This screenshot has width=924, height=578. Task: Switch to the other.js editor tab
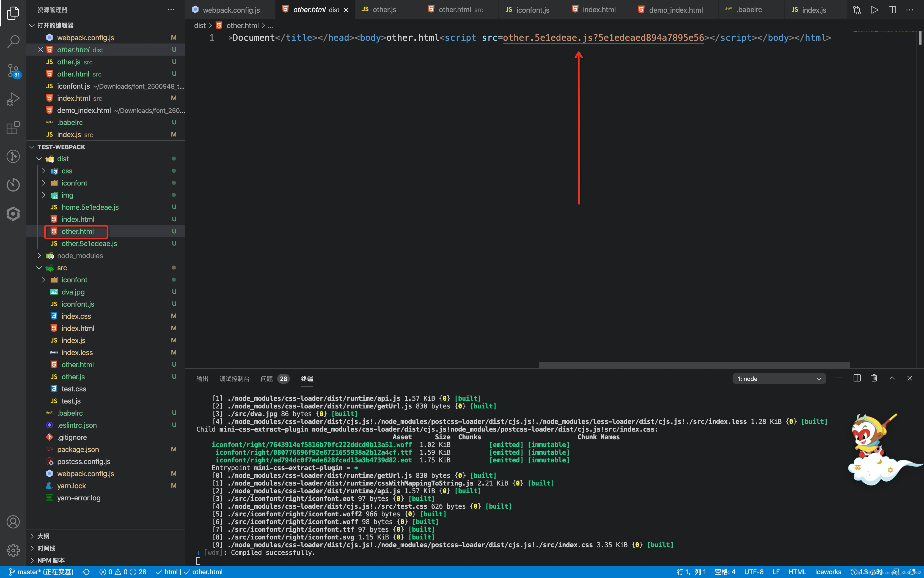pos(388,10)
